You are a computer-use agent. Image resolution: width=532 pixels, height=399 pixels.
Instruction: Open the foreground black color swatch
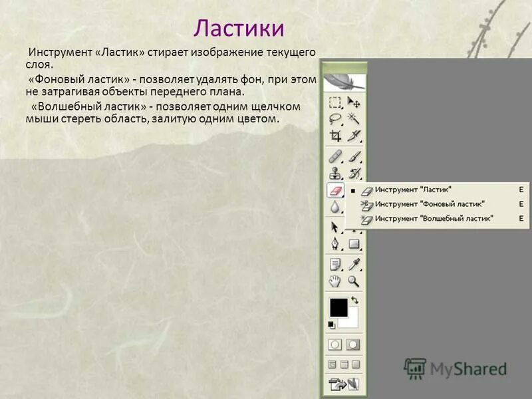click(x=338, y=307)
